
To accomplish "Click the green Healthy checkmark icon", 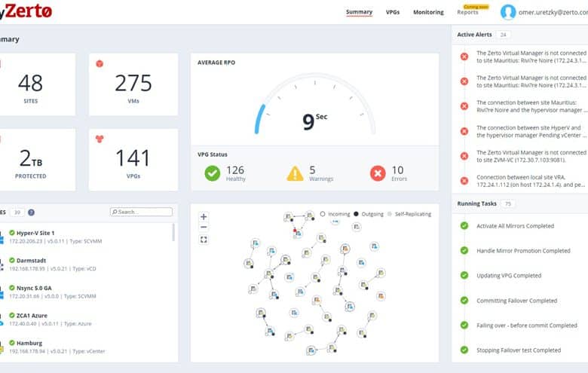I will [x=213, y=173].
